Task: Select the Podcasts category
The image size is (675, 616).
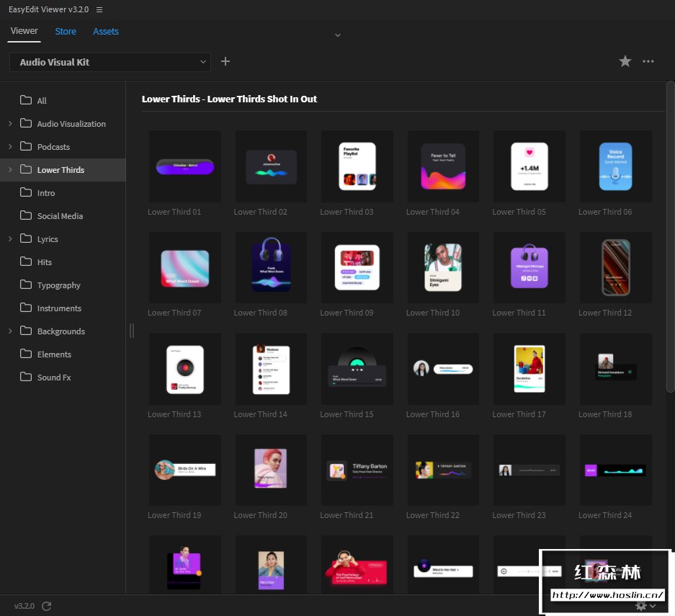Action: (x=63, y=147)
